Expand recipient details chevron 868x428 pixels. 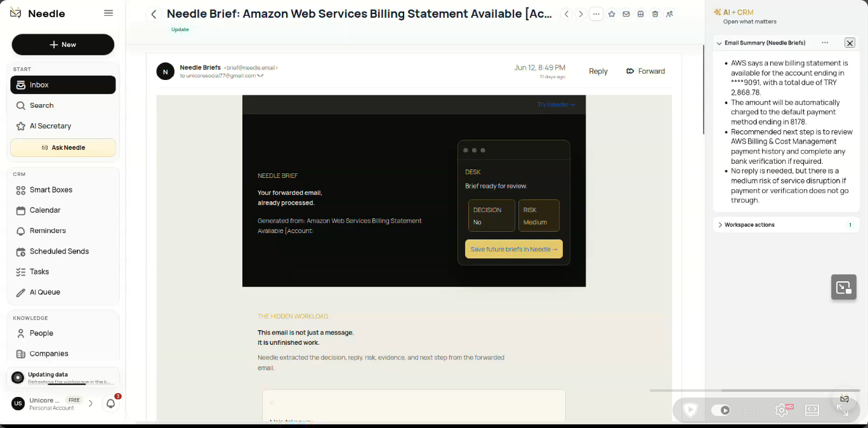260,76
